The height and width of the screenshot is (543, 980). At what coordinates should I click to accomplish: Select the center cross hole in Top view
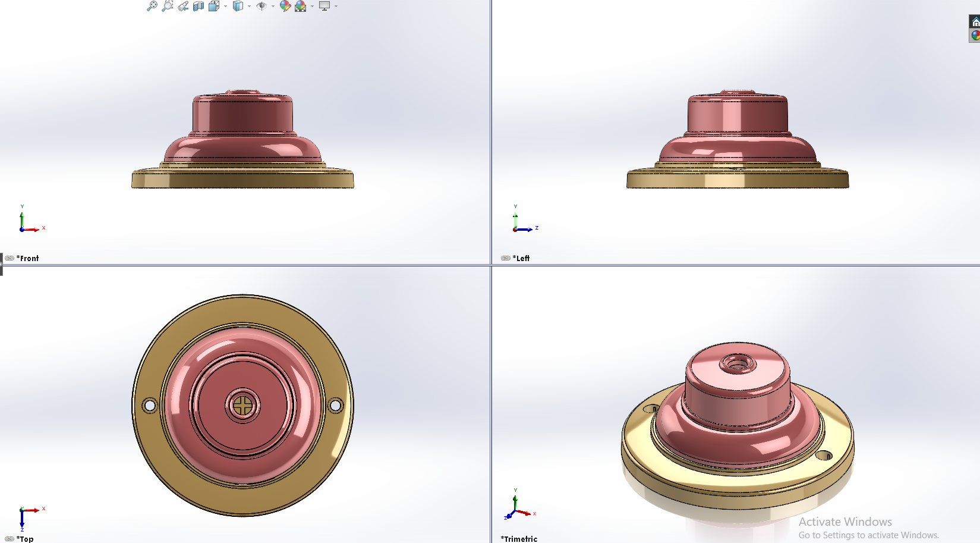tap(242, 406)
